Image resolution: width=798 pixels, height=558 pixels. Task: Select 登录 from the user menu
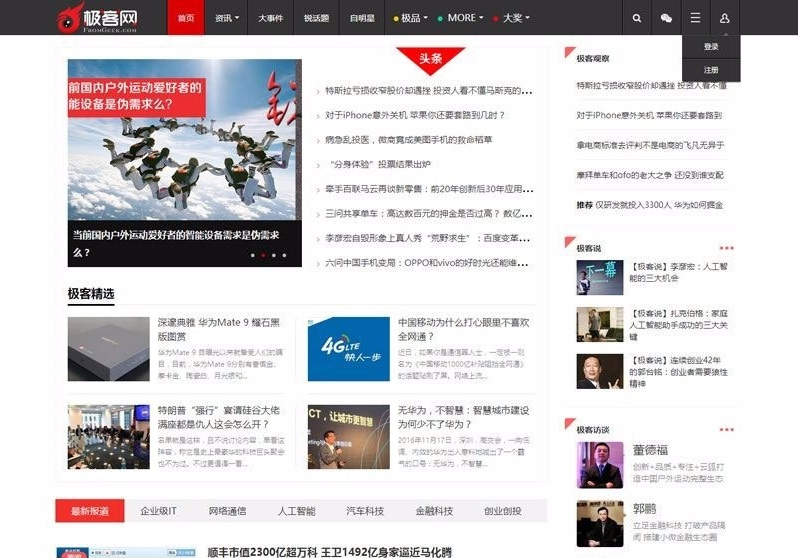click(711, 47)
